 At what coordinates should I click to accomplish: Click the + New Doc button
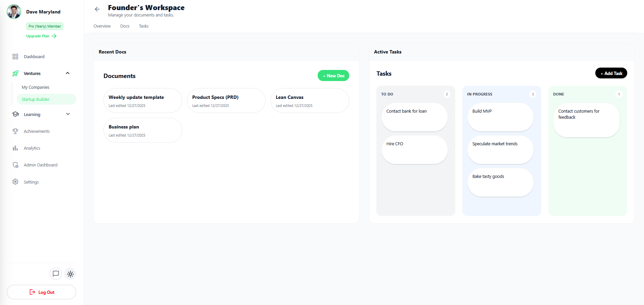click(333, 75)
